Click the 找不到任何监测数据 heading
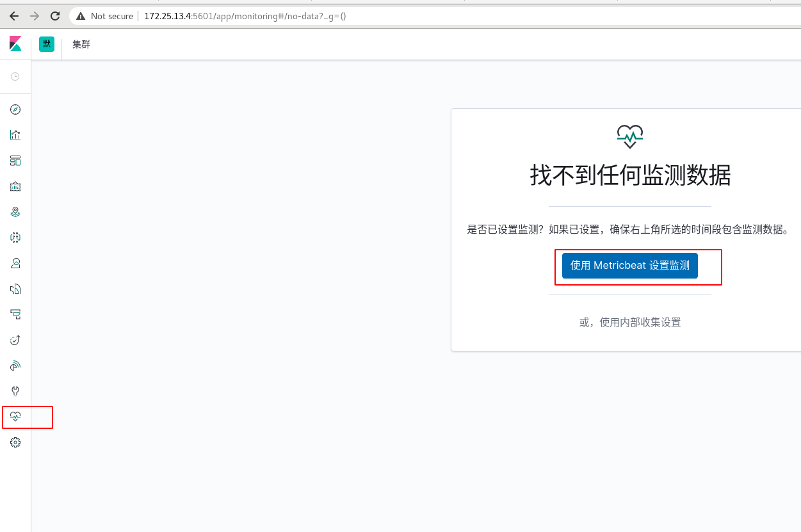The image size is (801, 532). click(630, 175)
